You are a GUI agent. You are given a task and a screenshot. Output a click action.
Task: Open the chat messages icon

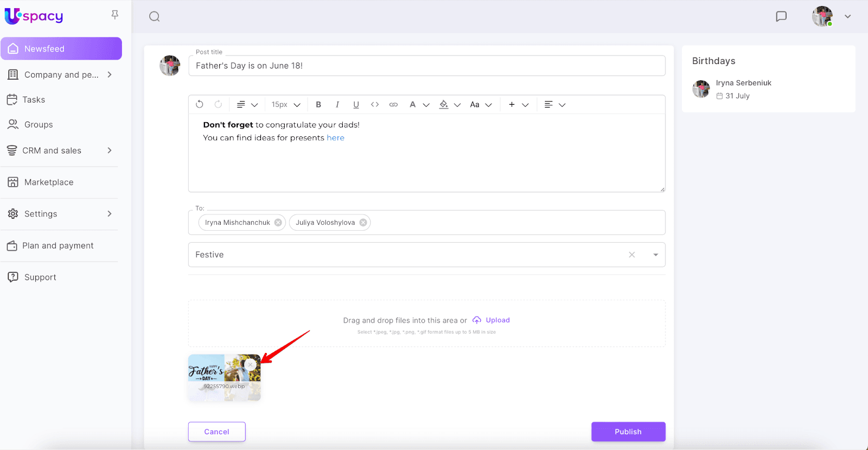pos(781,16)
